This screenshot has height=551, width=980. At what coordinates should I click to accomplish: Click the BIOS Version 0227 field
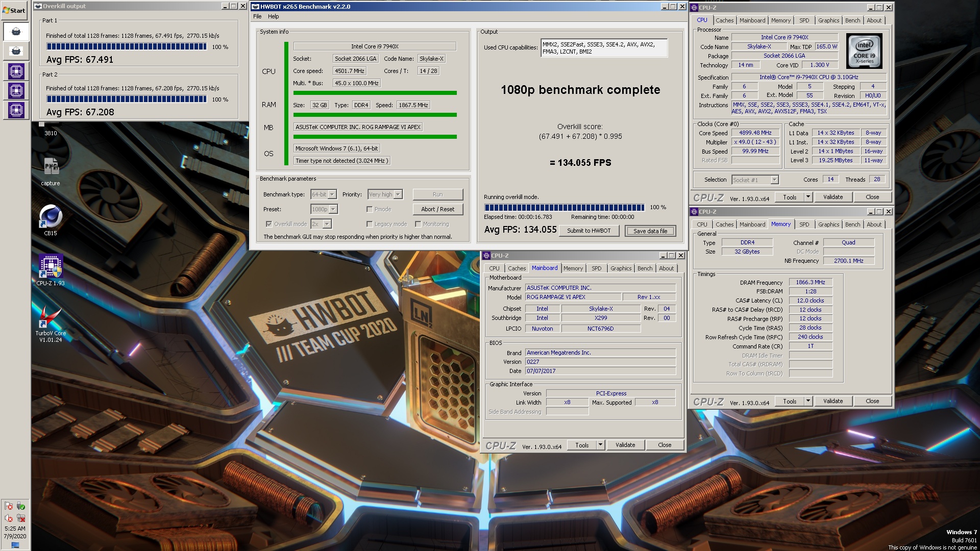click(x=601, y=362)
